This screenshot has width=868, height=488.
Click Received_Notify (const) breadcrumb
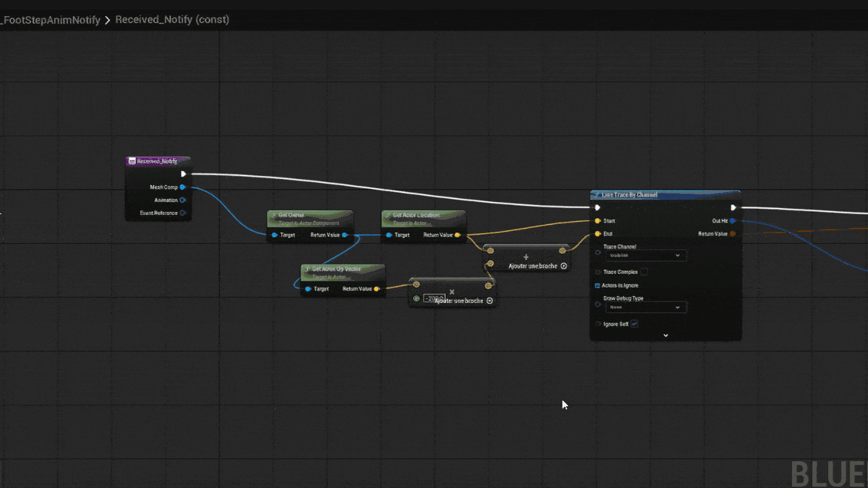coord(172,19)
